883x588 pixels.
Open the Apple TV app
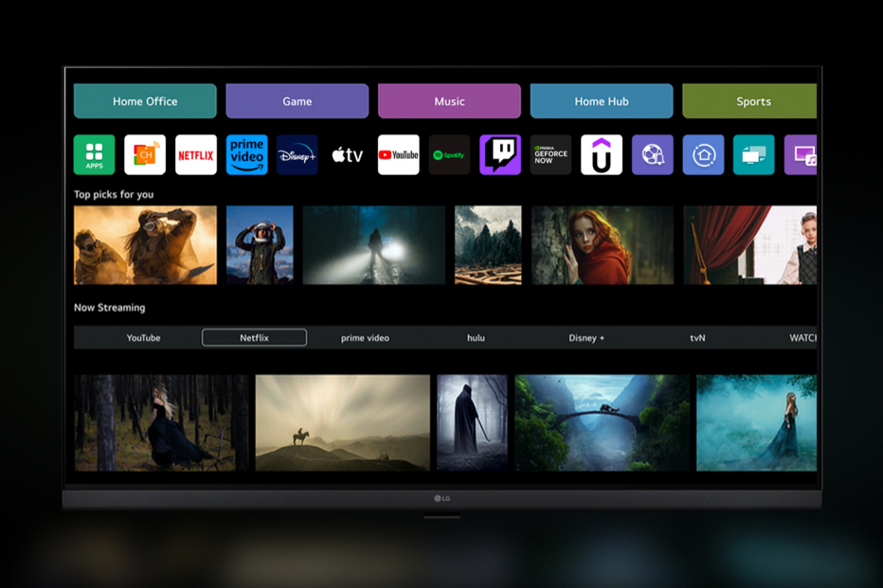tap(348, 155)
